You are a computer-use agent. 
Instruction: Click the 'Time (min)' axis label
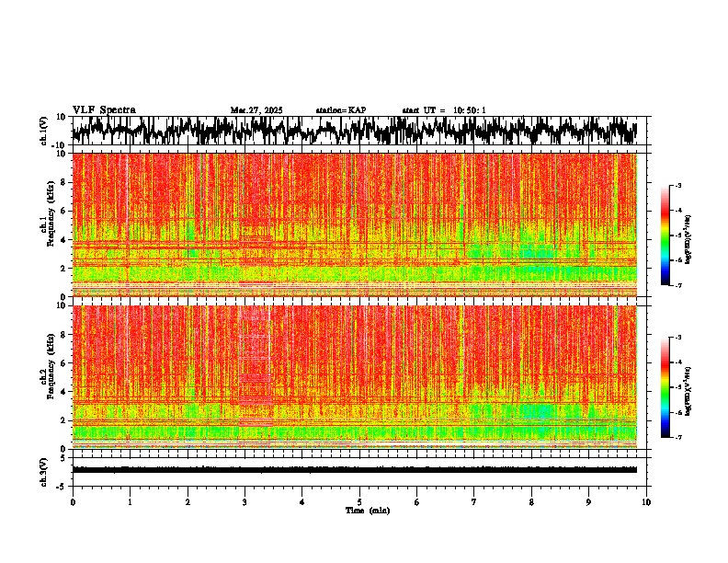368,511
